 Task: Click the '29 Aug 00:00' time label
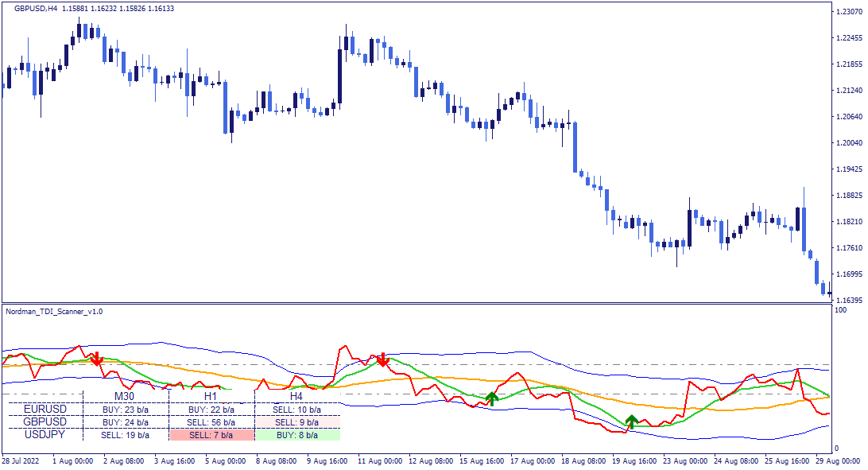[x=838, y=460]
